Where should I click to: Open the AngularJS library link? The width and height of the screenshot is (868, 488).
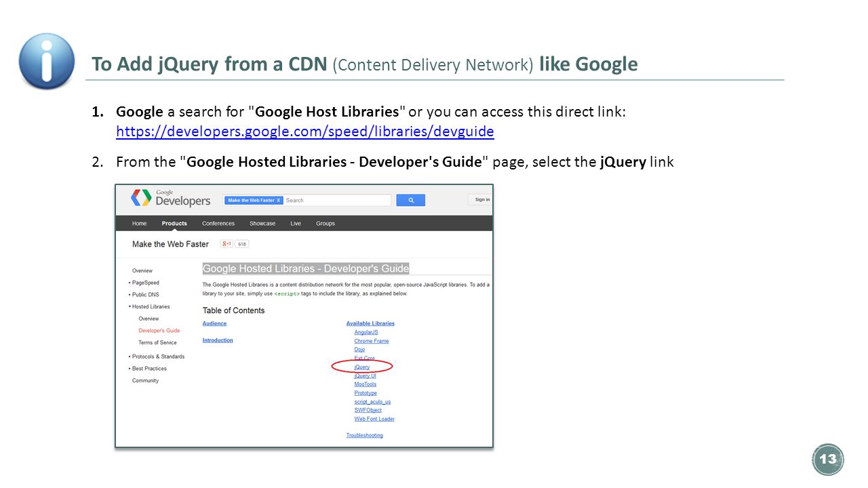pyautogui.click(x=366, y=332)
